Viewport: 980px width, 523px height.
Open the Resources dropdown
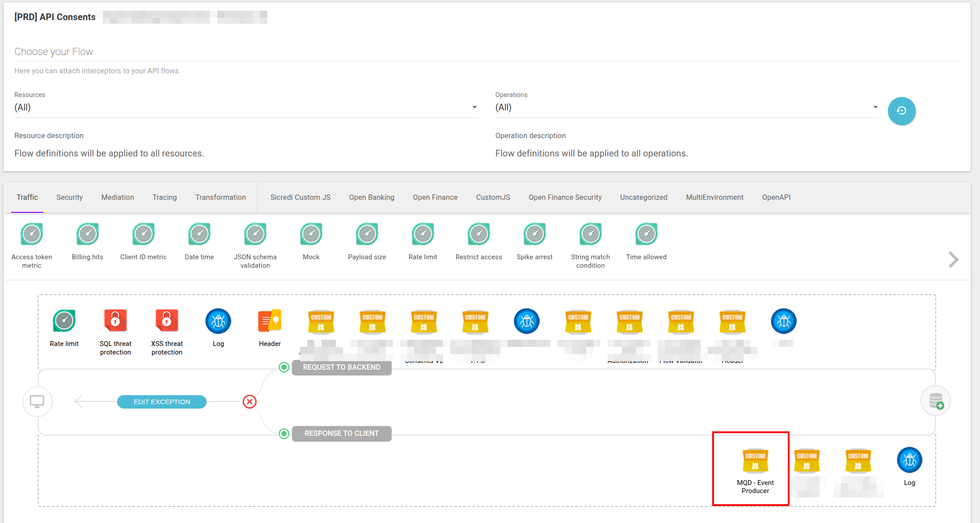(246, 107)
